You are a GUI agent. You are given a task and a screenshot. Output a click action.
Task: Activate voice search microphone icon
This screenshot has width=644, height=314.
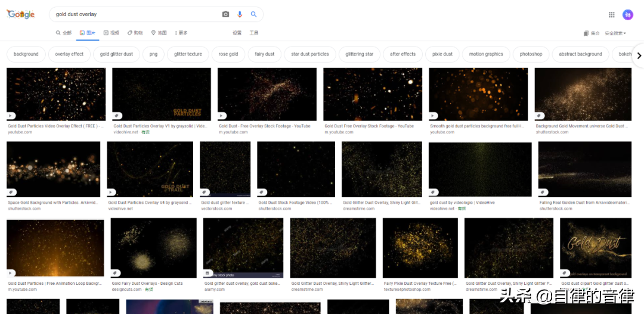(x=240, y=14)
